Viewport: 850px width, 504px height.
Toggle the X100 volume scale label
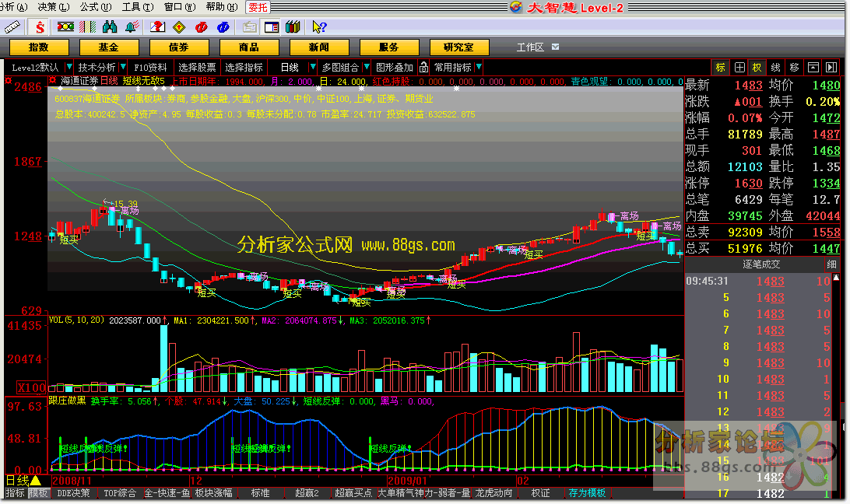[31, 387]
